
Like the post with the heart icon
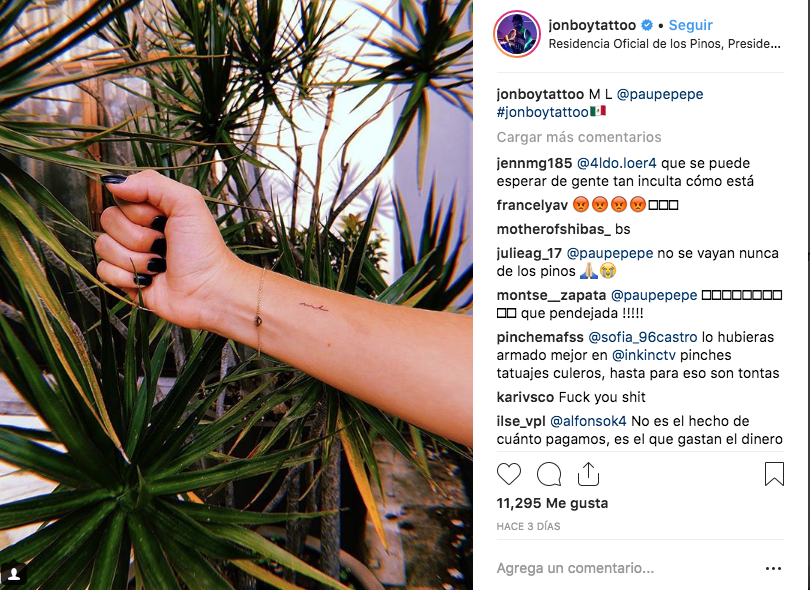click(509, 474)
